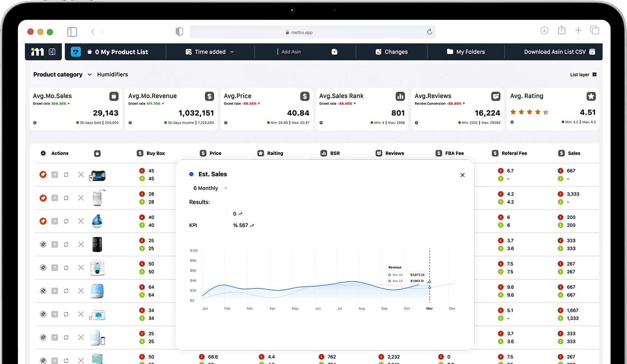The height and width of the screenshot is (364, 627).
Task: Pin the product row with Buy Box 34
Action: [43, 314]
